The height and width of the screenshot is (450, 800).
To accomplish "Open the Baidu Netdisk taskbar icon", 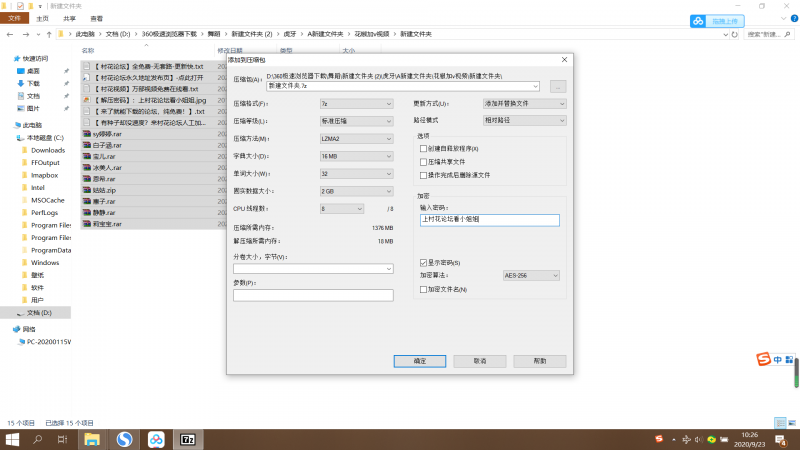I will point(156,439).
